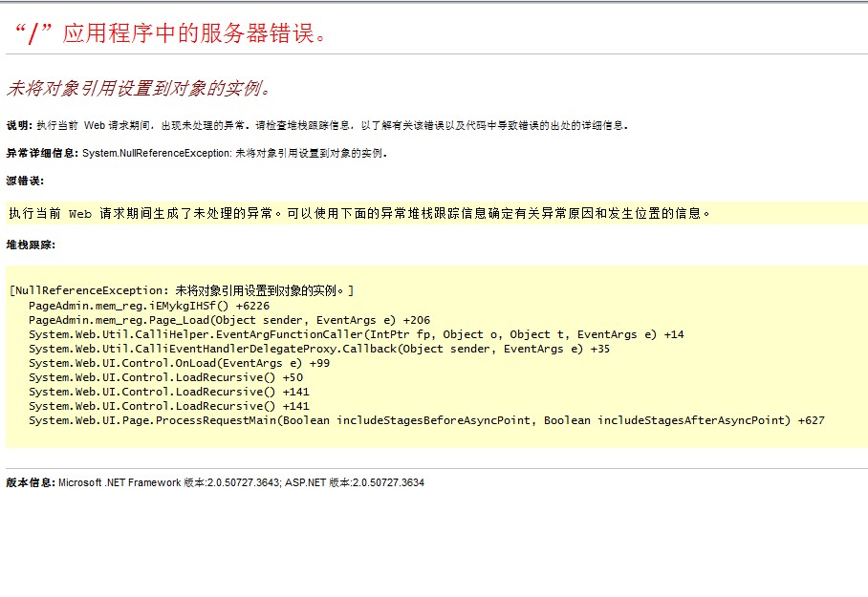Click the Page.ProcessRequestMain +627 stack line
This screenshot has width=868, height=597.
coord(426,420)
